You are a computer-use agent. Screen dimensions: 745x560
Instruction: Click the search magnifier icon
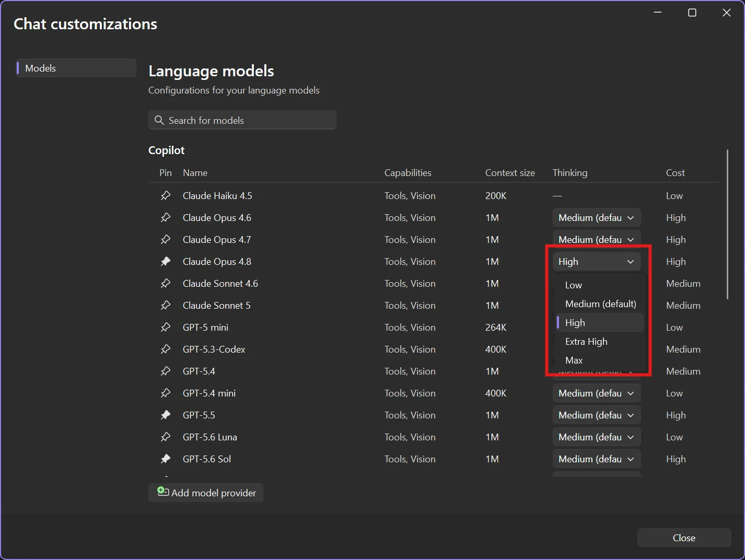point(159,120)
